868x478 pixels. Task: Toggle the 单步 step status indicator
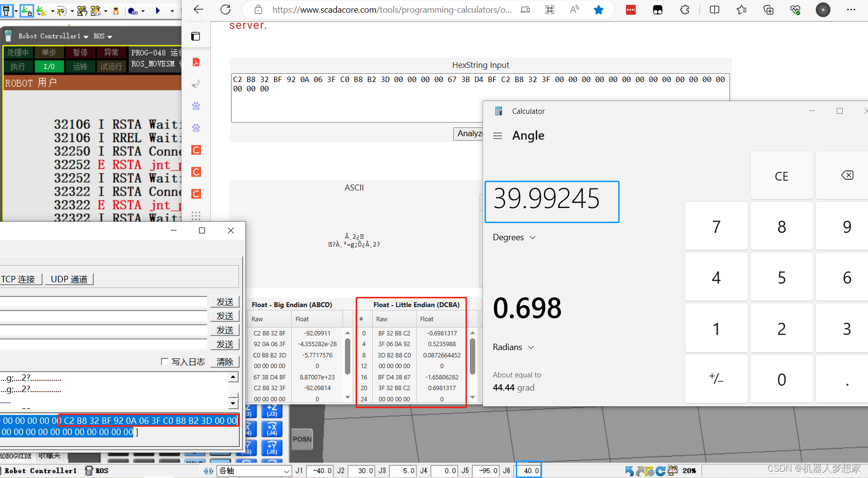(49, 53)
